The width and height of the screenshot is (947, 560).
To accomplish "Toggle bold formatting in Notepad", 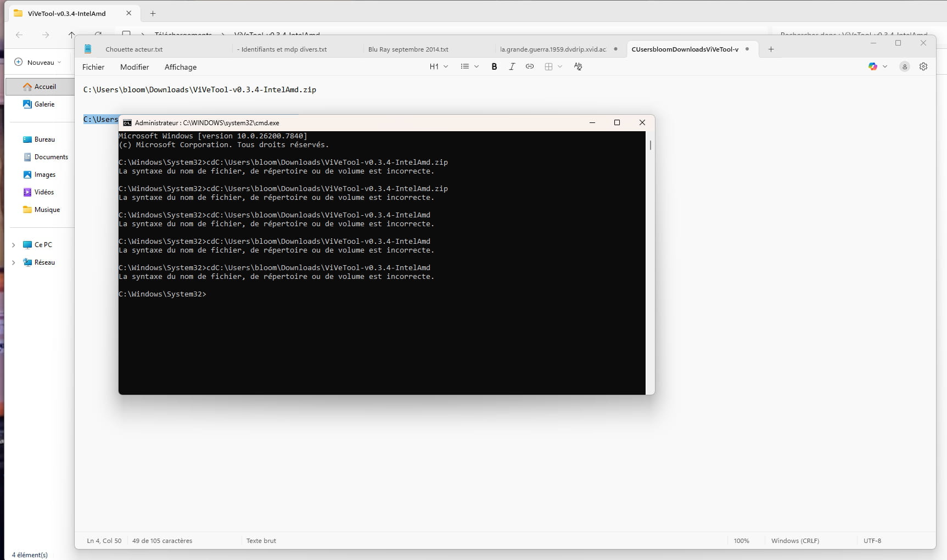I will (494, 66).
